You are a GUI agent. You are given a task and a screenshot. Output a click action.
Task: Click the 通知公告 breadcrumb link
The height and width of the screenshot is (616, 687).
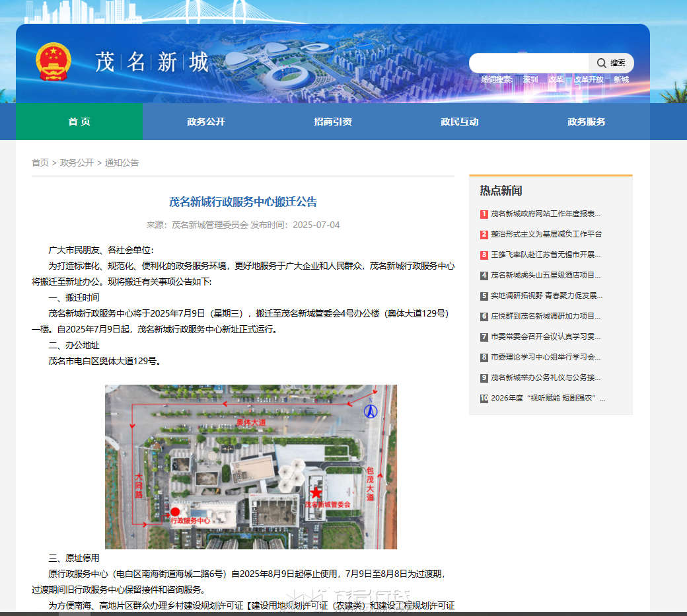pos(122,163)
